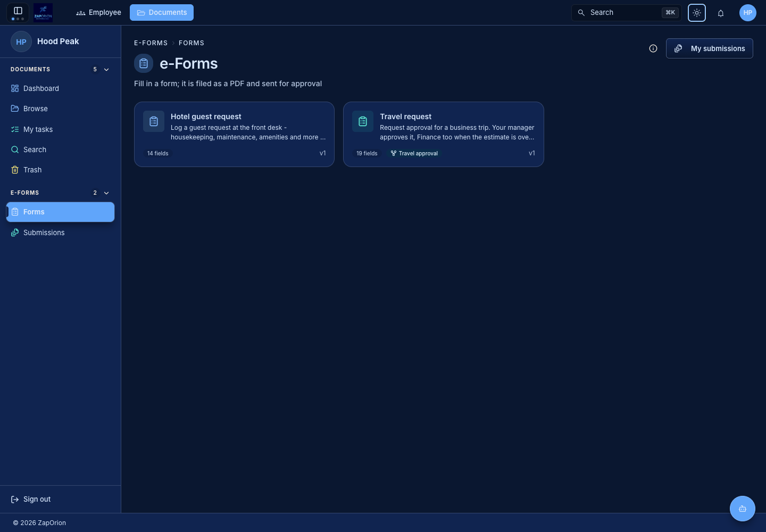Click the 19 fields label
Viewport: 766px width, 532px height.
pyautogui.click(x=367, y=153)
